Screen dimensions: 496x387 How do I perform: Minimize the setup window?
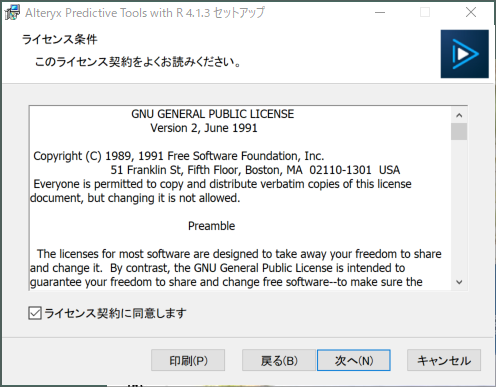[x=380, y=13]
